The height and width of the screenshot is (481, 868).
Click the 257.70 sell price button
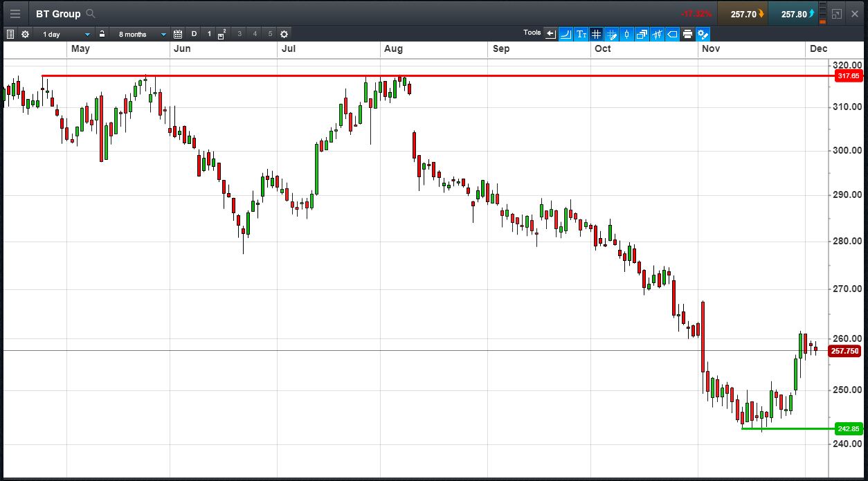(743, 14)
